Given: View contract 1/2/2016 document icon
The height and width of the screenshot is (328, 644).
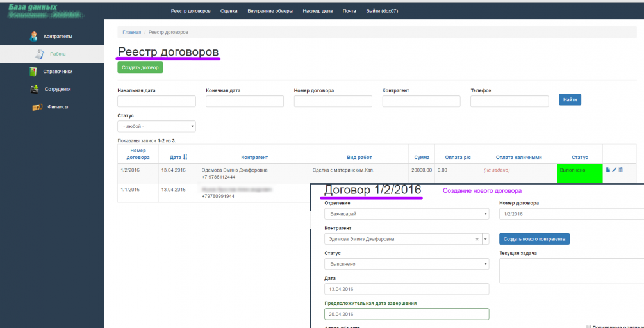Looking at the screenshot, I should tap(608, 170).
